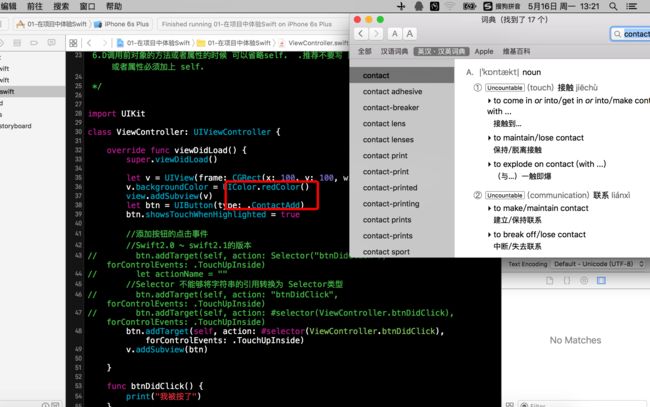This screenshot has width=650, height=407.
Task: Show debug navigator tab icon
Action: pyautogui.click(x=17, y=43)
